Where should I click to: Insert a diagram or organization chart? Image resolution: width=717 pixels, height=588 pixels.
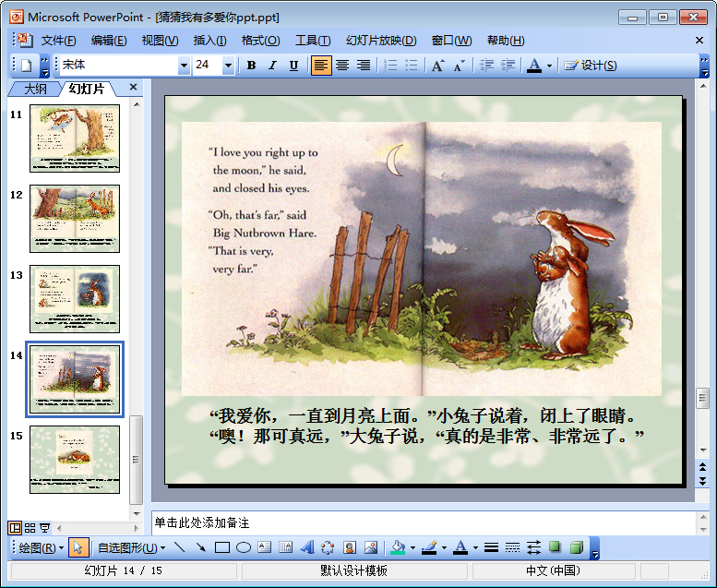[329, 547]
